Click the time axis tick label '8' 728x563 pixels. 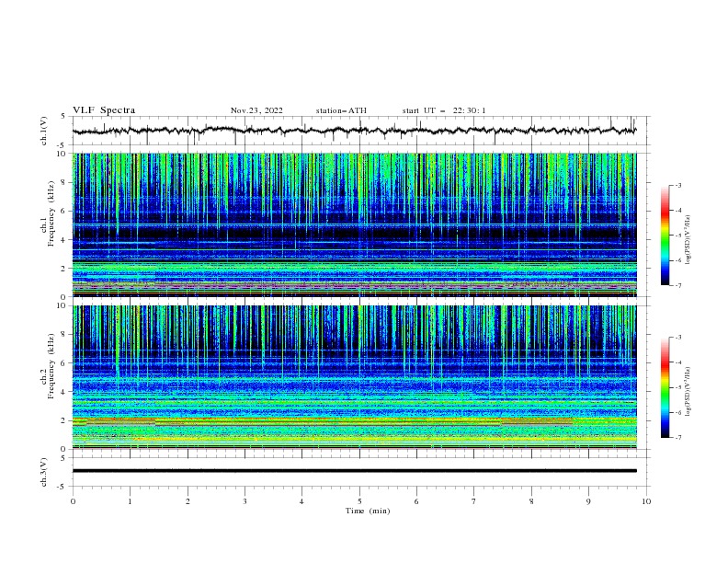coord(531,501)
